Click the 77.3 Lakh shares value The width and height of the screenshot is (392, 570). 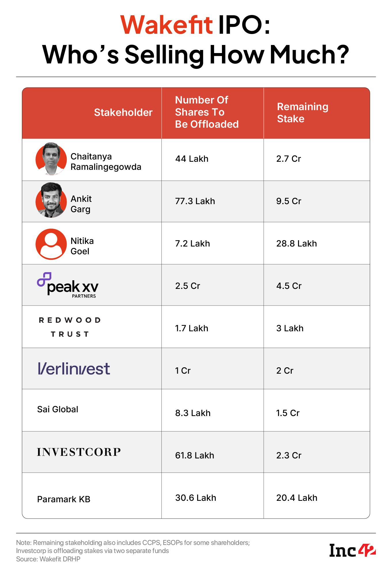(195, 201)
